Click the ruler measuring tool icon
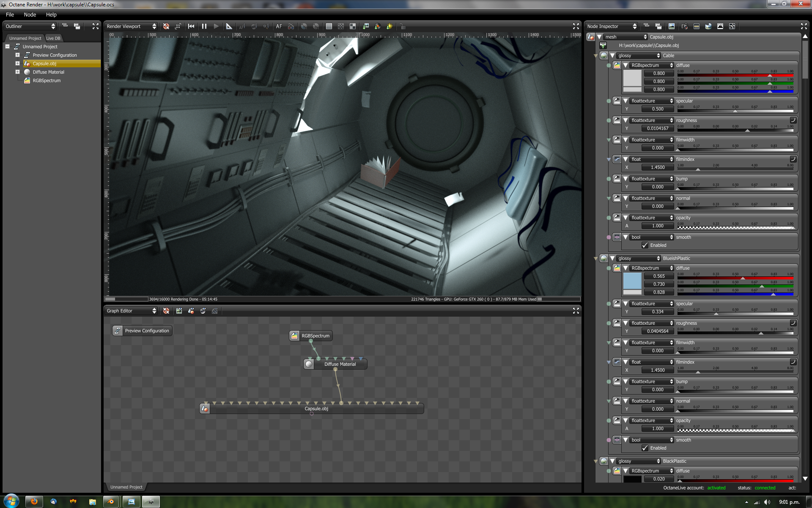This screenshot has height=508, width=812. click(x=229, y=26)
